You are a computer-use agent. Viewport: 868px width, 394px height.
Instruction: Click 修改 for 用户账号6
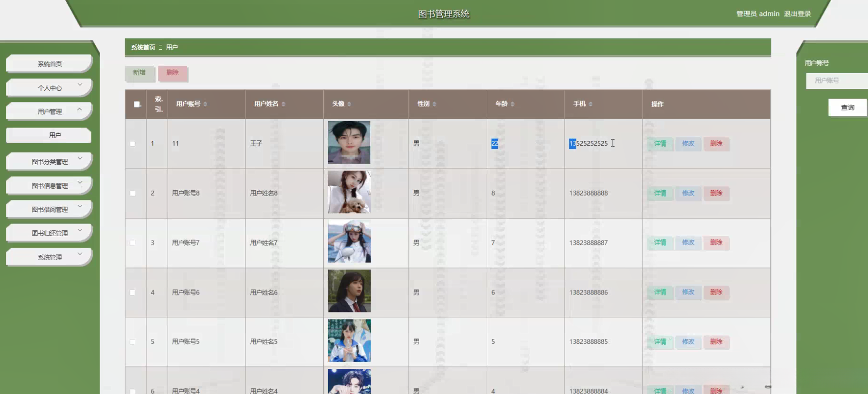click(688, 292)
